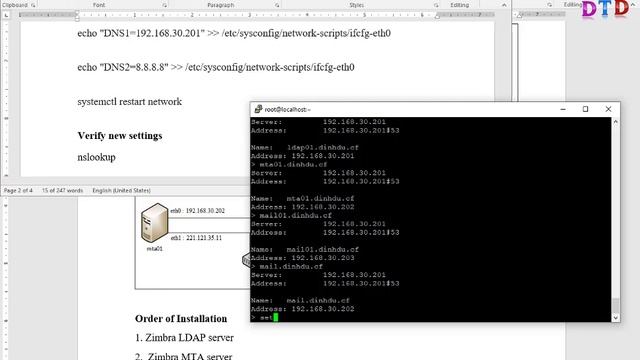Click the 'Name: mail01.dinhdu.cf' terminal line

305,249
